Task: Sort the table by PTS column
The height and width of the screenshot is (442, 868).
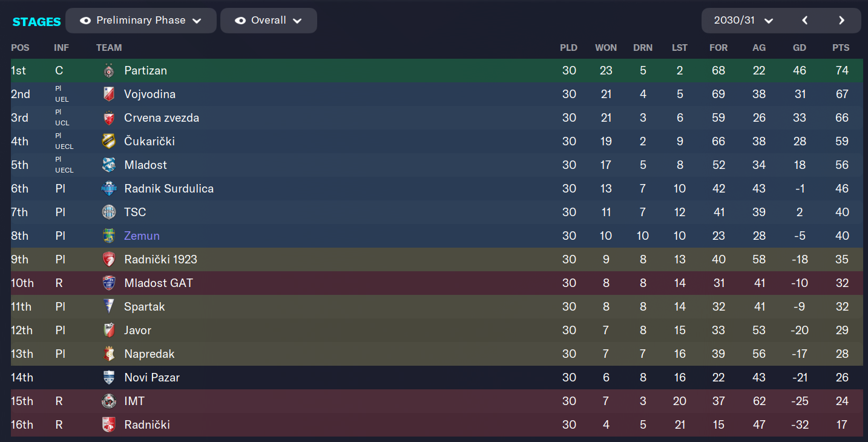Action: [841, 48]
